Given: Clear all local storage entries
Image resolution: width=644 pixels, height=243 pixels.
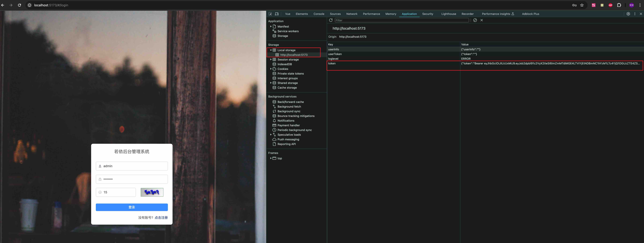Looking at the screenshot, I should (x=475, y=20).
